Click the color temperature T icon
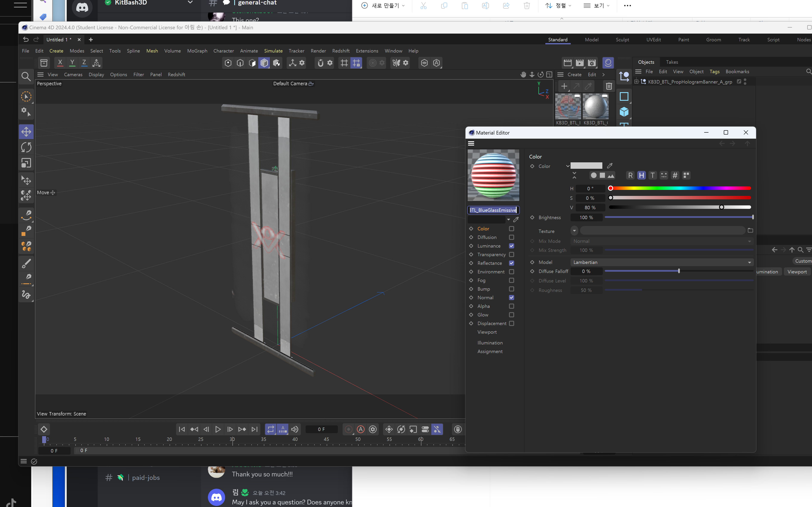812x507 pixels. 653,175
